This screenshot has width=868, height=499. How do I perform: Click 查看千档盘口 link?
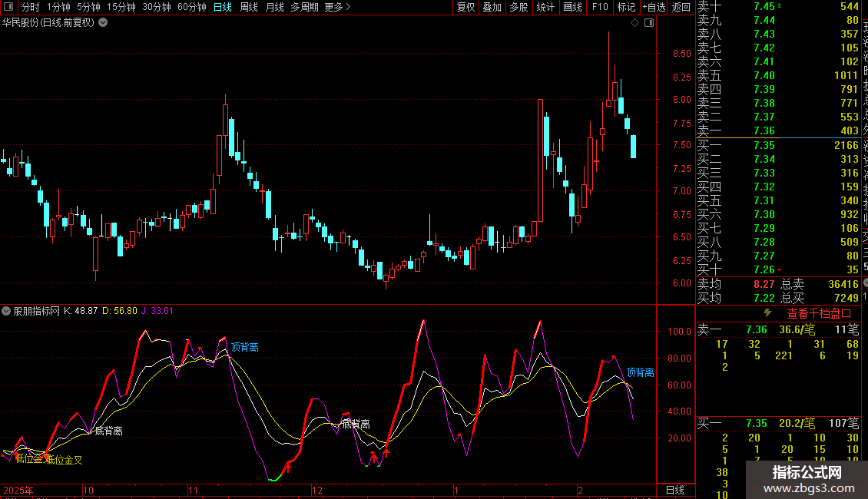[819, 314]
